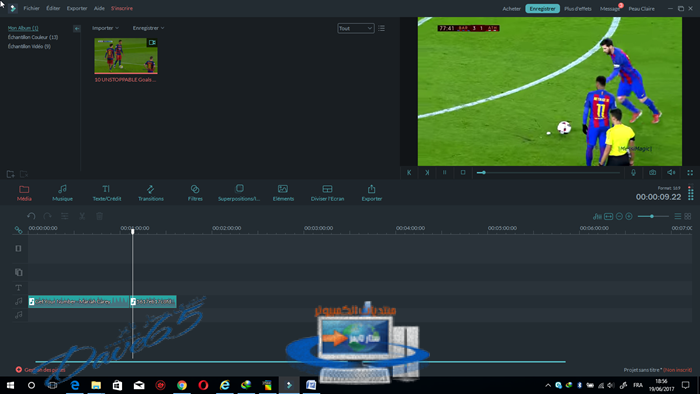The width and height of the screenshot is (700, 394).
Task: Adjust the timeline zoom slider
Action: point(652,216)
